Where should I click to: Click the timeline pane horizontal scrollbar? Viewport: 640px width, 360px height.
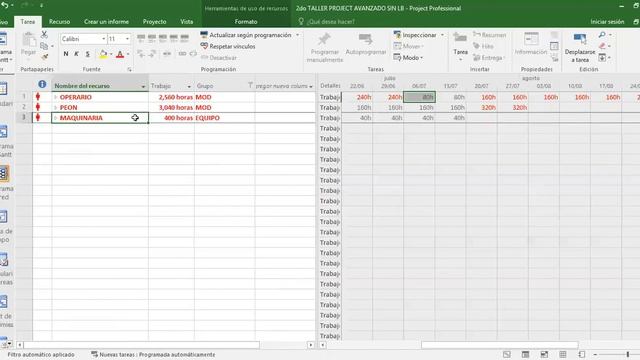click(x=500, y=345)
